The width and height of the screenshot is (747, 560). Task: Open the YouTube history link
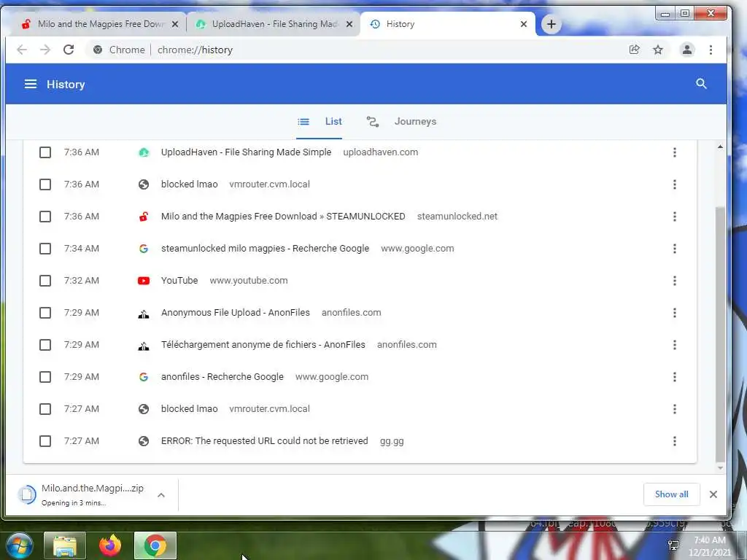tap(179, 281)
